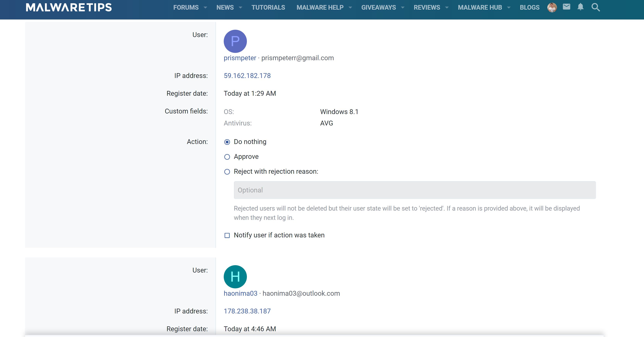
Task: Open the private messages envelope icon
Action: [566, 7]
